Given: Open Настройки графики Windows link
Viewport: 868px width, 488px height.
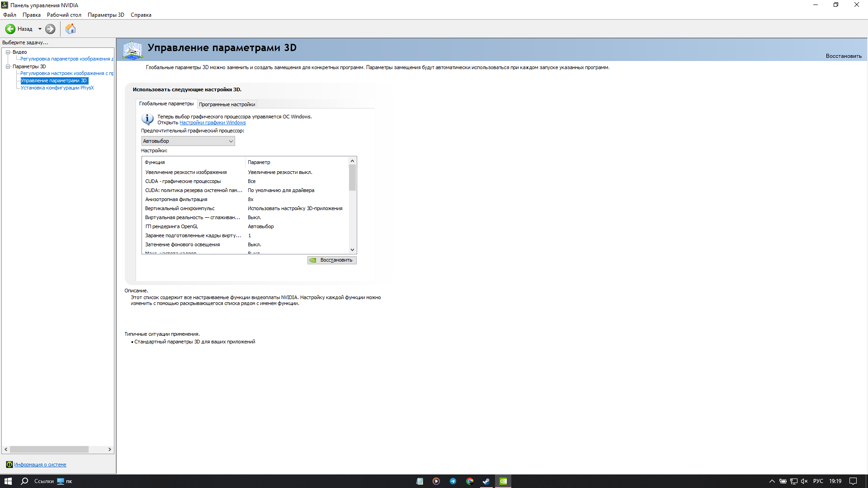Looking at the screenshot, I should pos(212,122).
